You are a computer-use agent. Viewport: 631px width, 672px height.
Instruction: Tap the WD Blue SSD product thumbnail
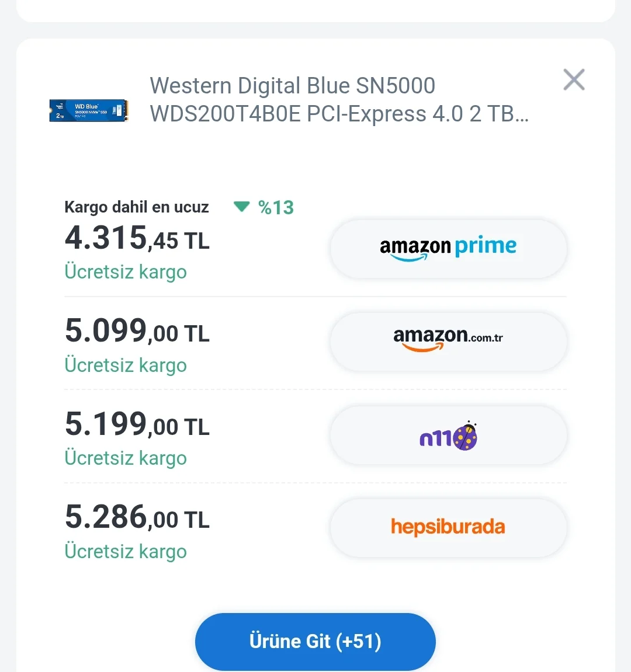[88, 110]
